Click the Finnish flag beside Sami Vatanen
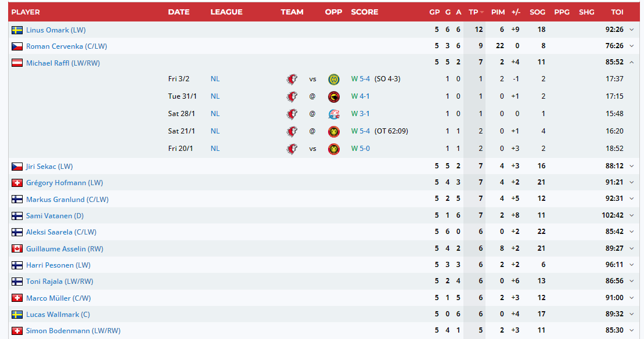The image size is (644, 339). [x=17, y=216]
